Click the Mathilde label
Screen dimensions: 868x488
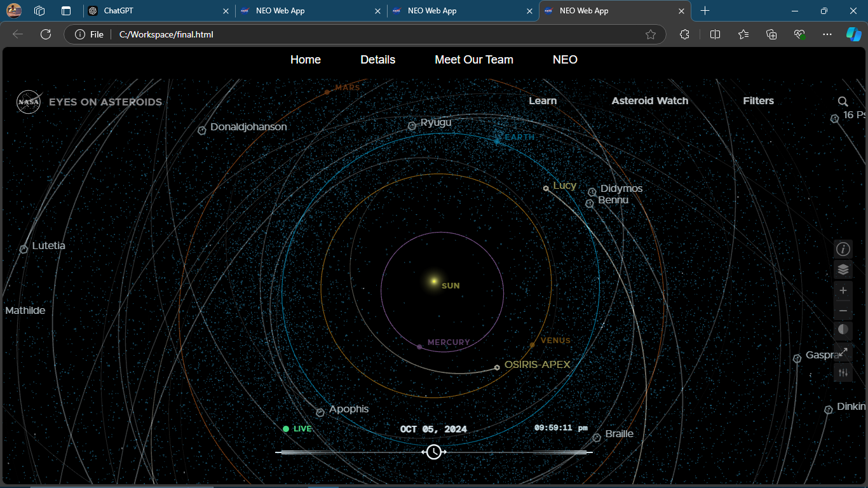(25, 311)
